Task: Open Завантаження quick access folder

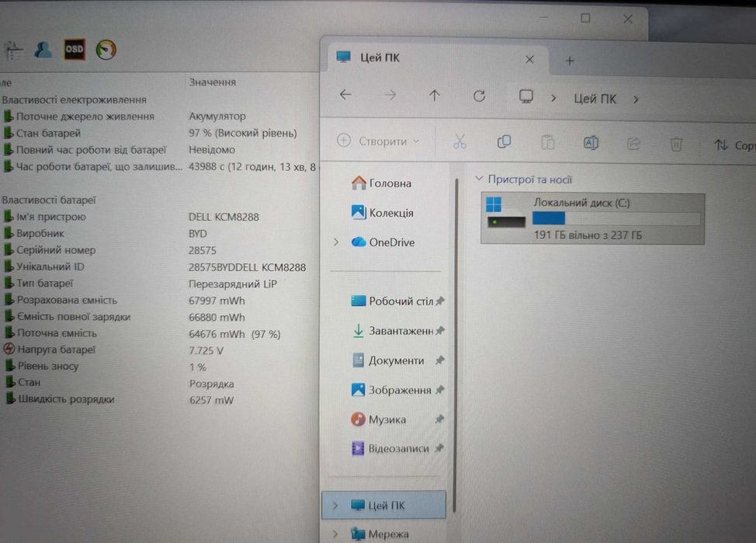Action: click(393, 331)
